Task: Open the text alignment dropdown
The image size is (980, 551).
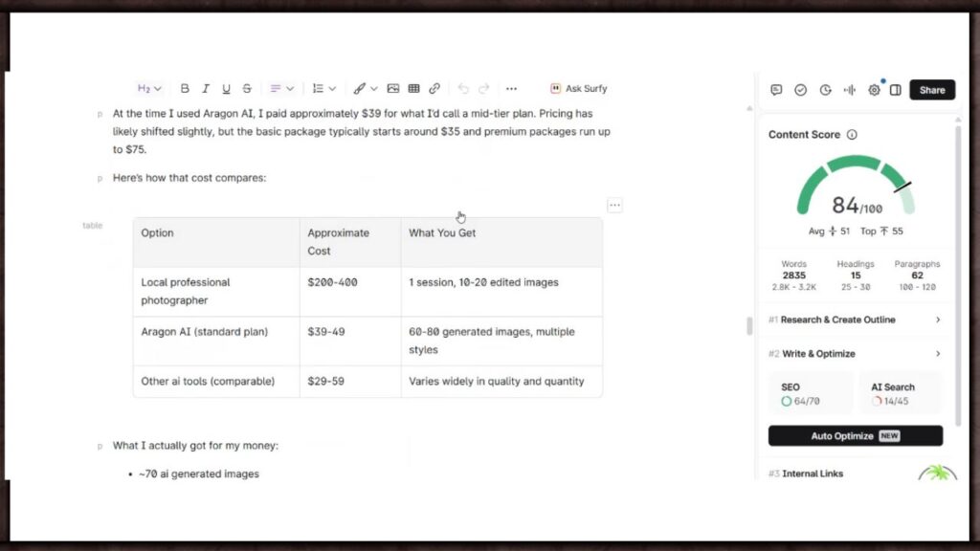Action: (281, 89)
